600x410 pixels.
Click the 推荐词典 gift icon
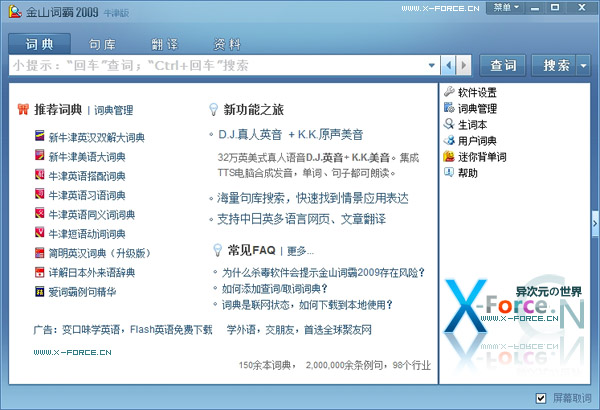(23, 109)
